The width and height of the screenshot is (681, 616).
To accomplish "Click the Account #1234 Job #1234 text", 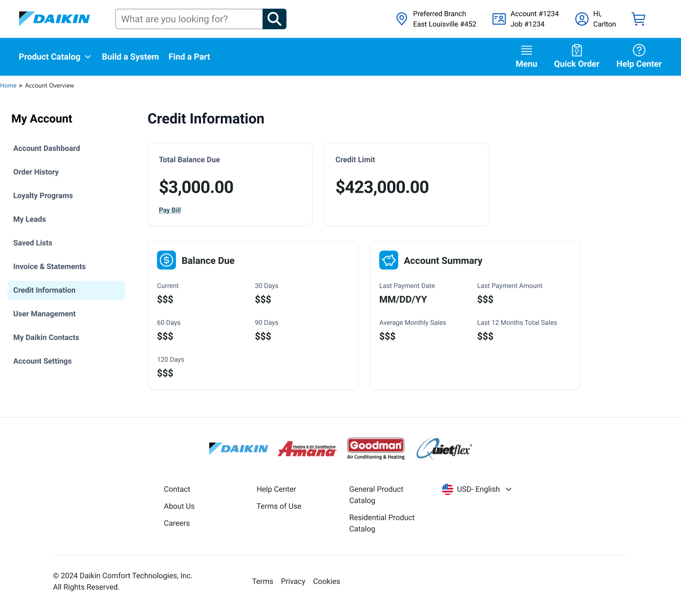I will 534,19.
